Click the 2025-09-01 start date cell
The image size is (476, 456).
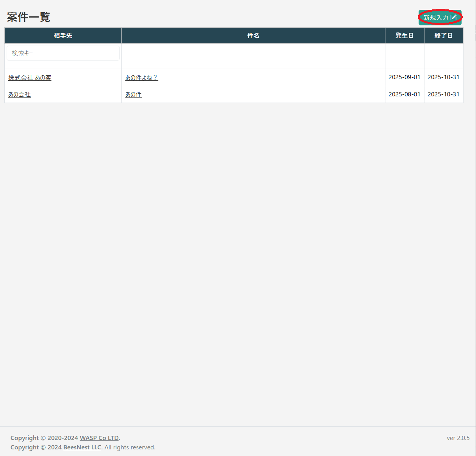(x=404, y=77)
